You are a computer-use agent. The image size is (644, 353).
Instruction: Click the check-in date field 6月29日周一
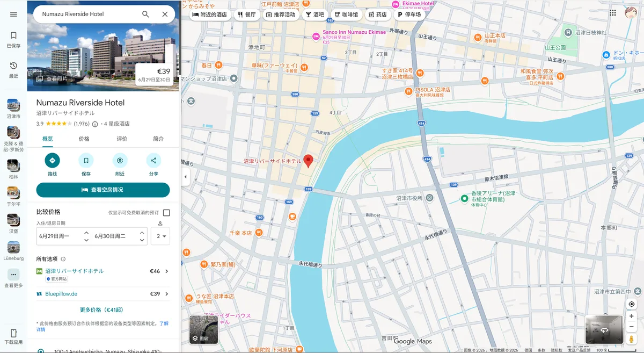pos(59,236)
